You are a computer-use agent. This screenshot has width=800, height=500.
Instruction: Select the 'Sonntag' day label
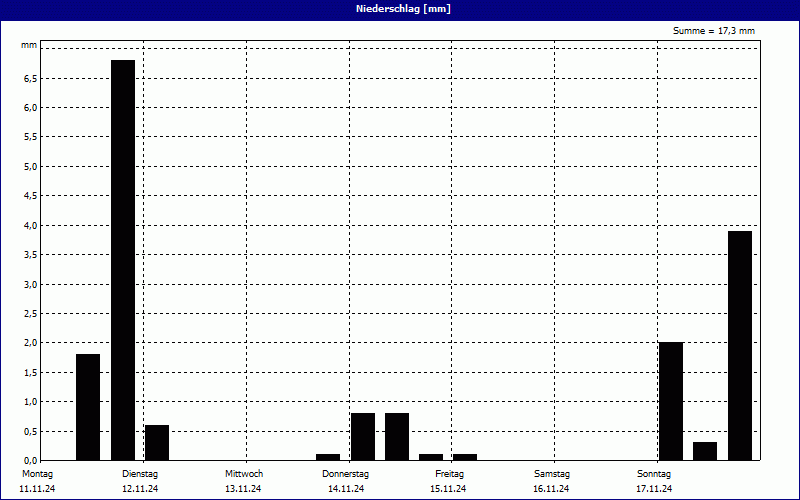tap(654, 474)
